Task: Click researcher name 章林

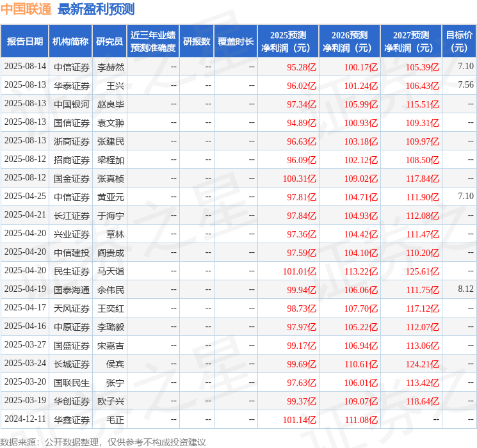Action: pyautogui.click(x=115, y=234)
